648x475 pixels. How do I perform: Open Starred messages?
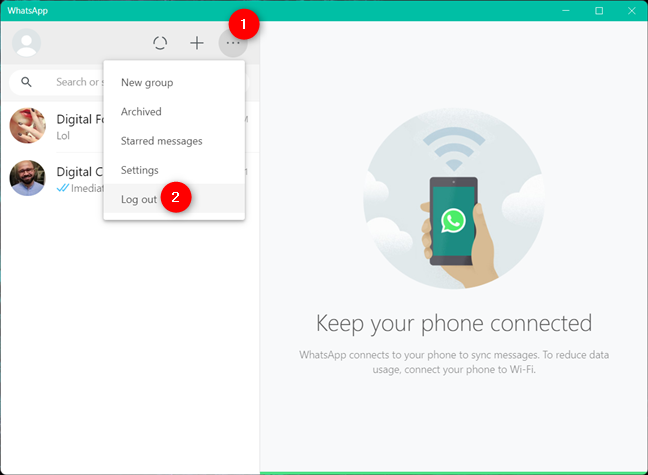pyautogui.click(x=174, y=141)
